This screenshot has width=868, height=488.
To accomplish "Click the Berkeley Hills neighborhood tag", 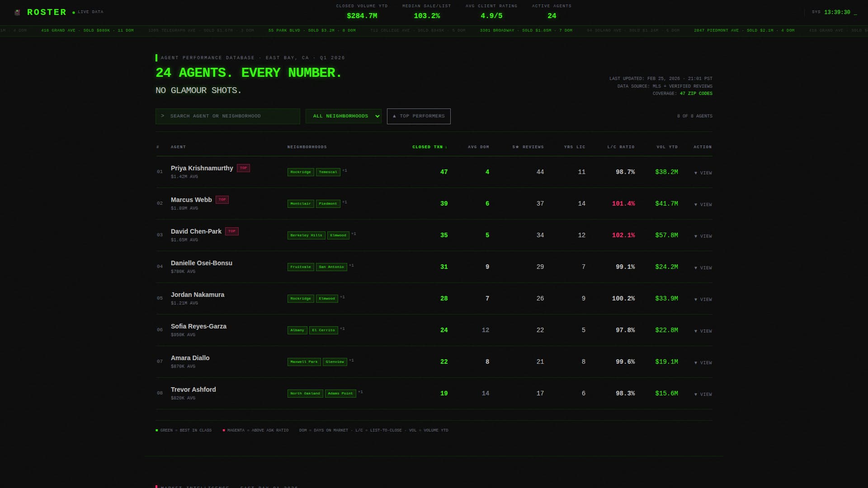I will pyautogui.click(x=306, y=235).
